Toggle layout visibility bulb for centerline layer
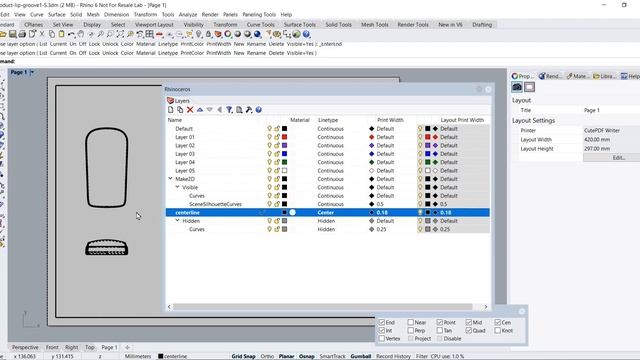 click(x=420, y=213)
